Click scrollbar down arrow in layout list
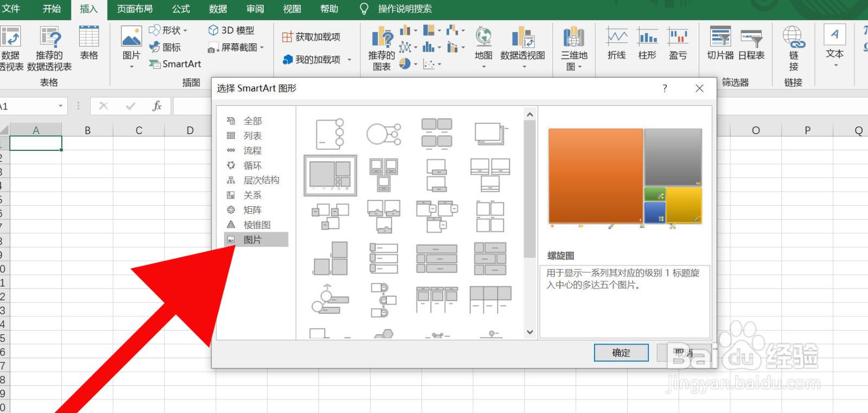This screenshot has height=413, width=868. click(x=530, y=332)
